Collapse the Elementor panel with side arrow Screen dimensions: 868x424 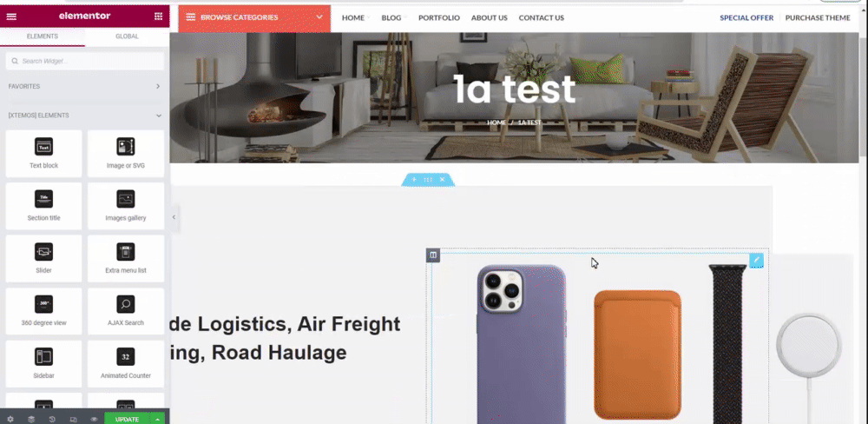point(174,217)
